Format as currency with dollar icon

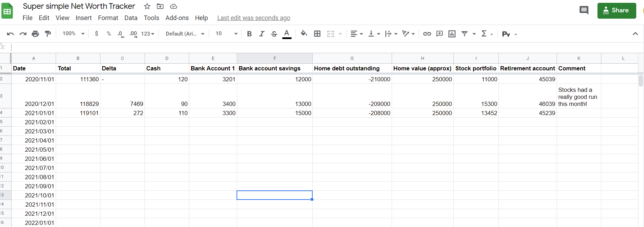pos(97,34)
